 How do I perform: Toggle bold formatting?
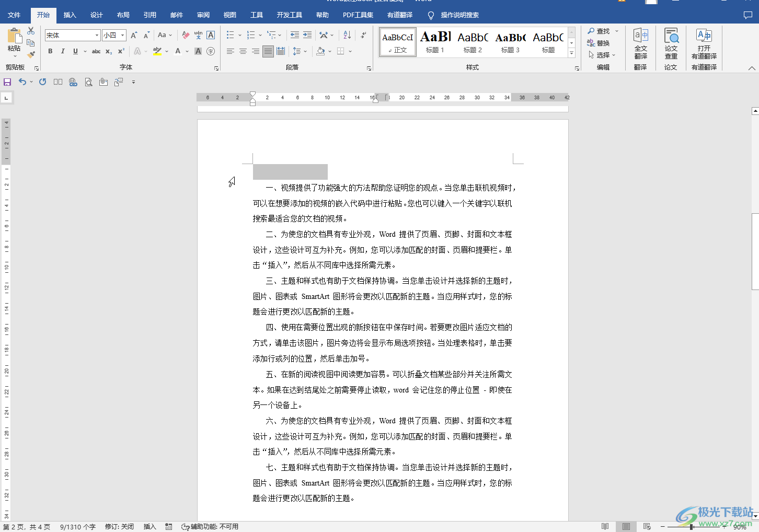(x=50, y=51)
